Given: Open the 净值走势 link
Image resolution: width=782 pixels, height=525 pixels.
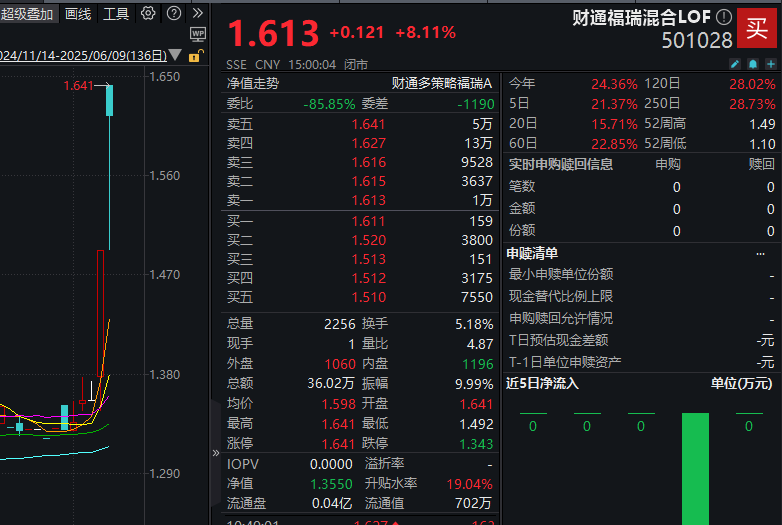Looking at the screenshot, I should click(253, 83).
